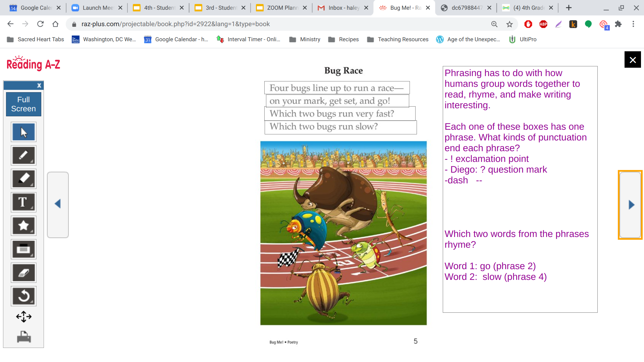Click the printer icon
The height and width of the screenshot is (362, 644).
coord(23,337)
